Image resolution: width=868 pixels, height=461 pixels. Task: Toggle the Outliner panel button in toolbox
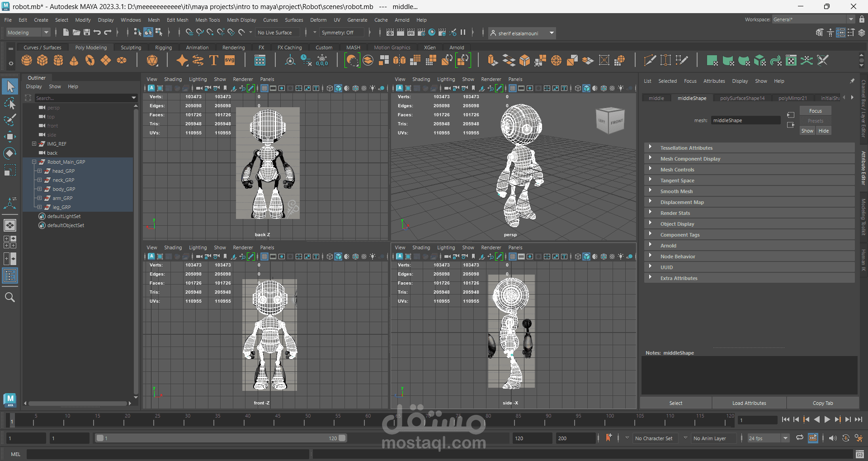pyautogui.click(x=10, y=276)
